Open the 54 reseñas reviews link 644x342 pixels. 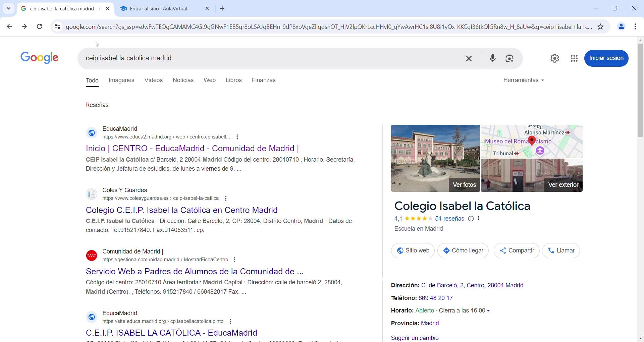coord(449,219)
